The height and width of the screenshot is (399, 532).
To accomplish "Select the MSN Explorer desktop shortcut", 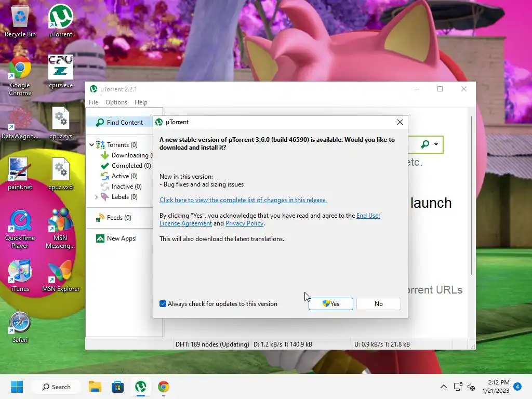I will coord(61,276).
